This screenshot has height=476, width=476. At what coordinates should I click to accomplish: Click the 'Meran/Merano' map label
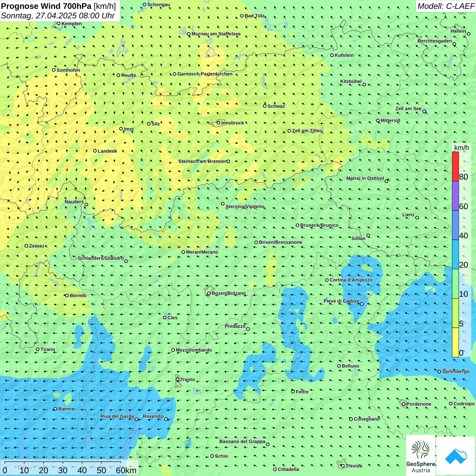(x=202, y=252)
